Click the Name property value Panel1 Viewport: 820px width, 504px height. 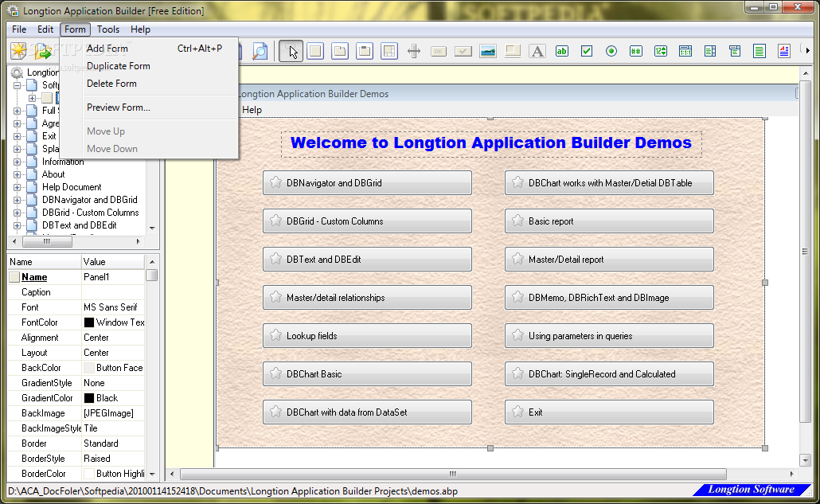point(112,277)
